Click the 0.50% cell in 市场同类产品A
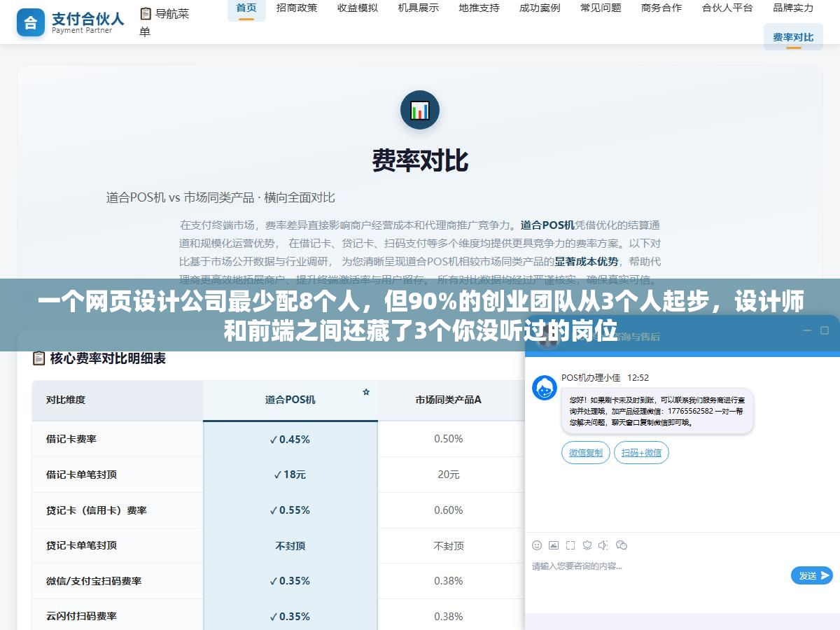The image size is (840, 630). point(449,439)
